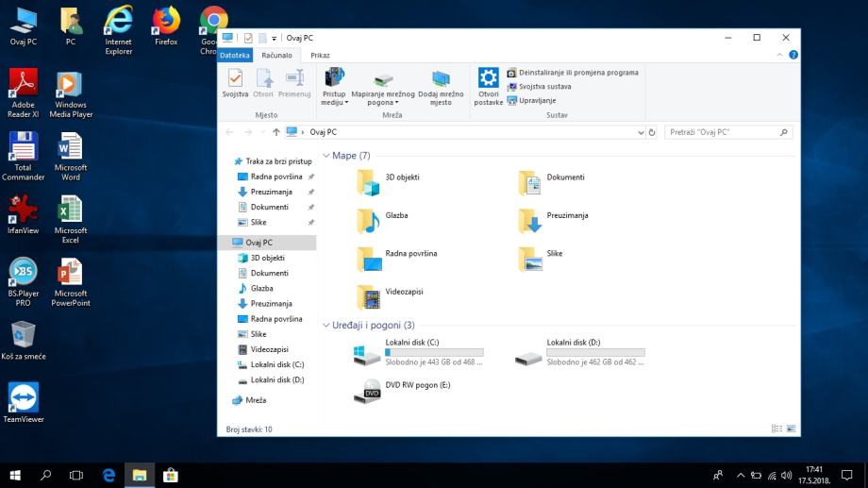Open the Windows Start menu
Viewport: 868px width, 488px height.
[15, 476]
